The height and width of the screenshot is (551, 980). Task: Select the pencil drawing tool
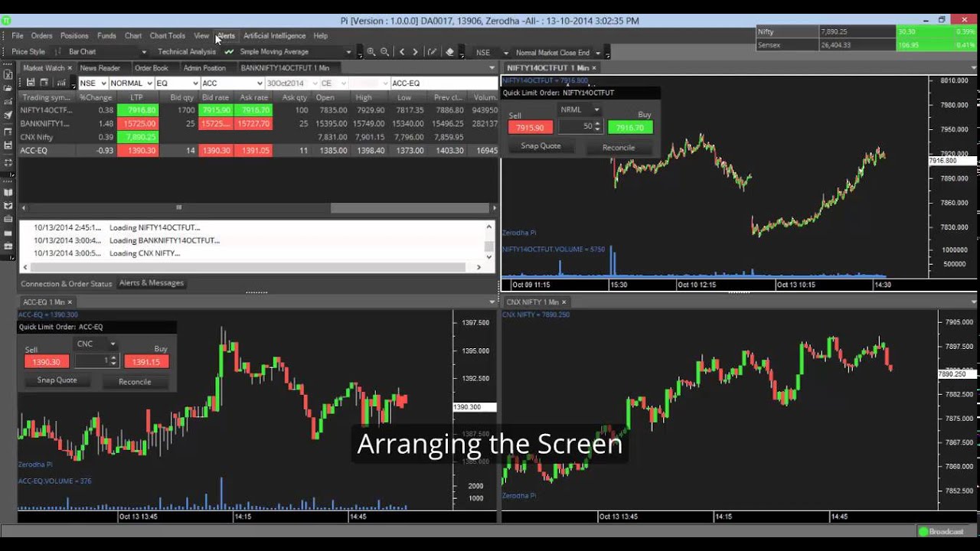[x=432, y=52]
